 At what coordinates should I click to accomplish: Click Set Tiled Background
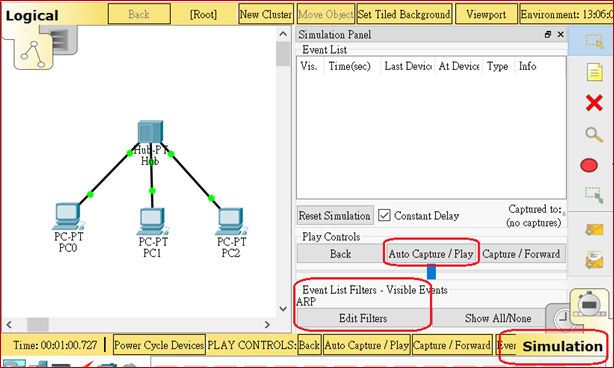pyautogui.click(x=404, y=14)
